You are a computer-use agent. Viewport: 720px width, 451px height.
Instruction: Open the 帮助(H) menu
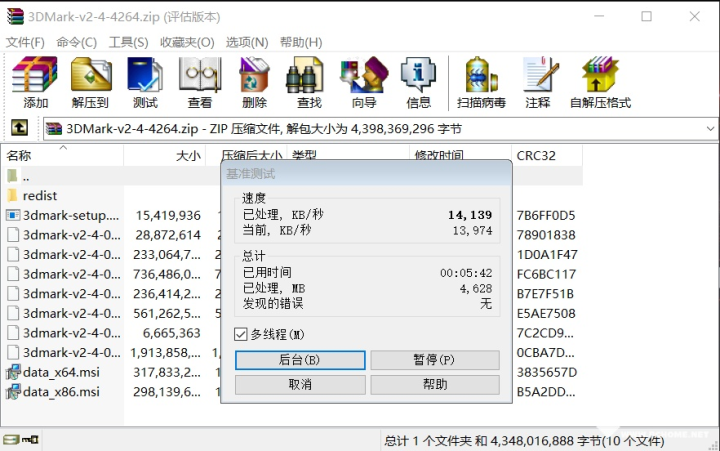(x=301, y=42)
